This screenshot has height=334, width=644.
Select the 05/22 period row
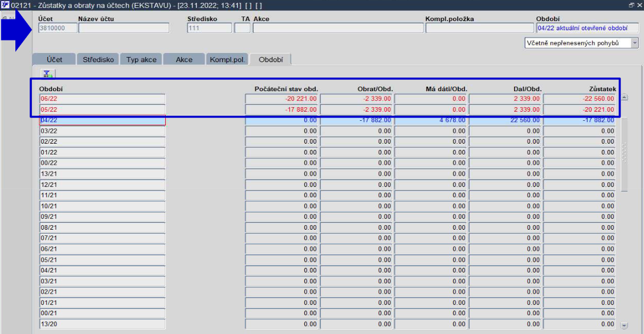(327, 109)
